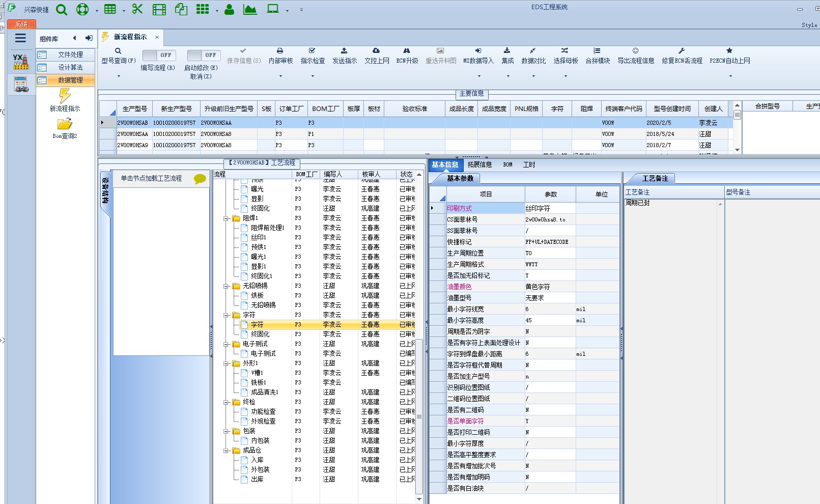
Task: Click the 油墨颜色 parameter row
Action: click(x=525, y=287)
